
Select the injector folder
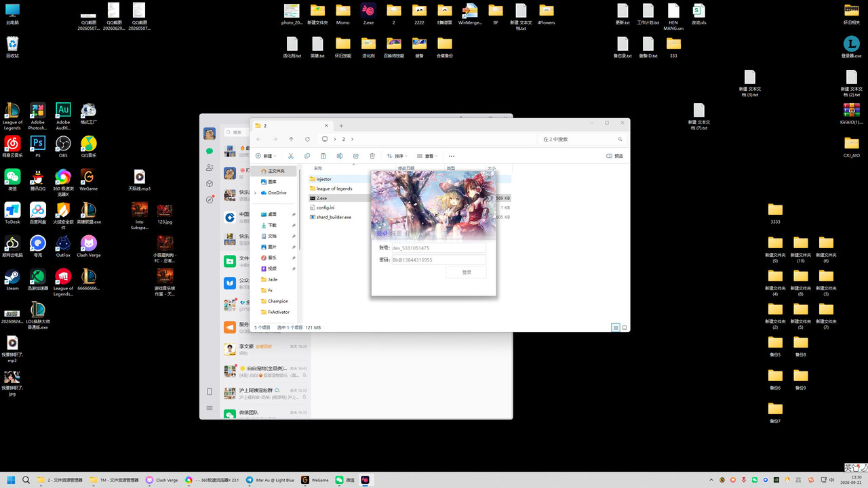pyautogui.click(x=324, y=179)
